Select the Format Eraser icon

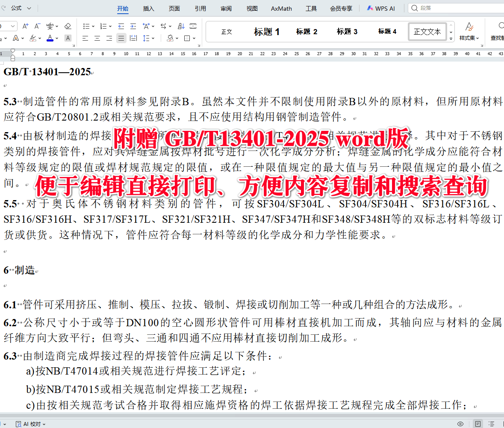[x=68, y=26]
